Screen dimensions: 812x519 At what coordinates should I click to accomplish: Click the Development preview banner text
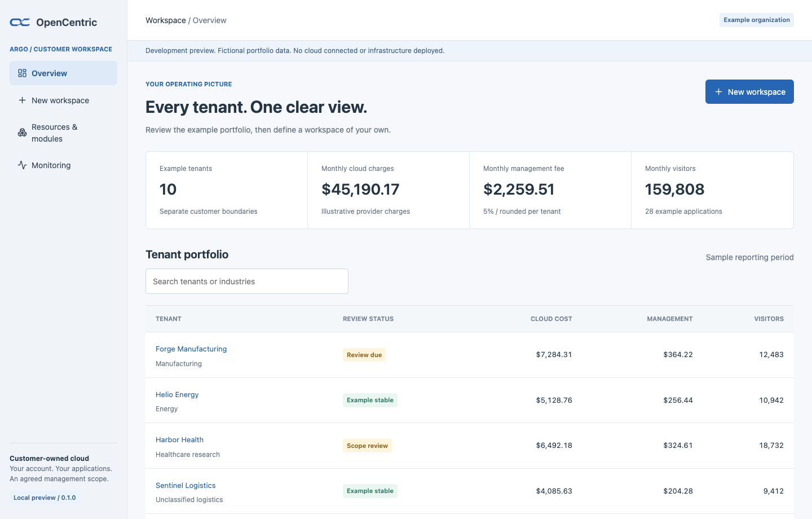pos(295,51)
